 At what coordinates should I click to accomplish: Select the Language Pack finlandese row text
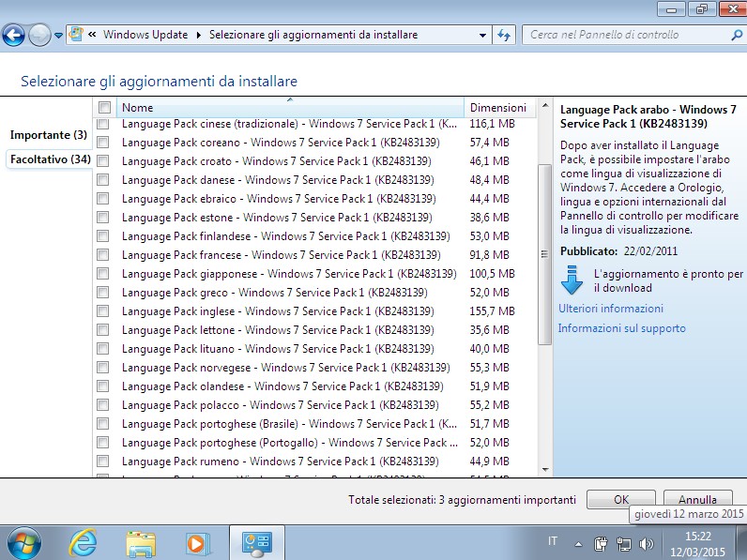(286, 236)
